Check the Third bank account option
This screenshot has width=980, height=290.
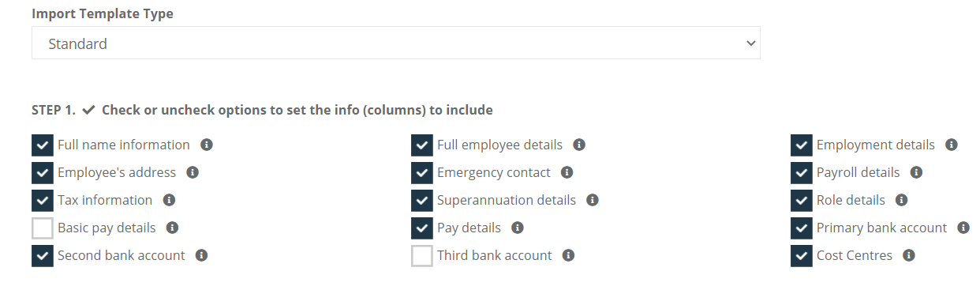(x=422, y=256)
